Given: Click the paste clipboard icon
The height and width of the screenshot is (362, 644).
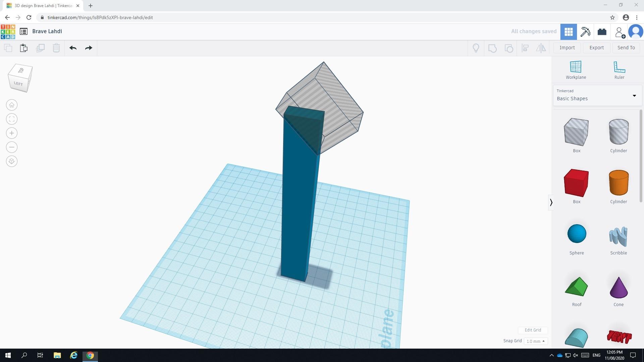Looking at the screenshot, I should [x=23, y=48].
